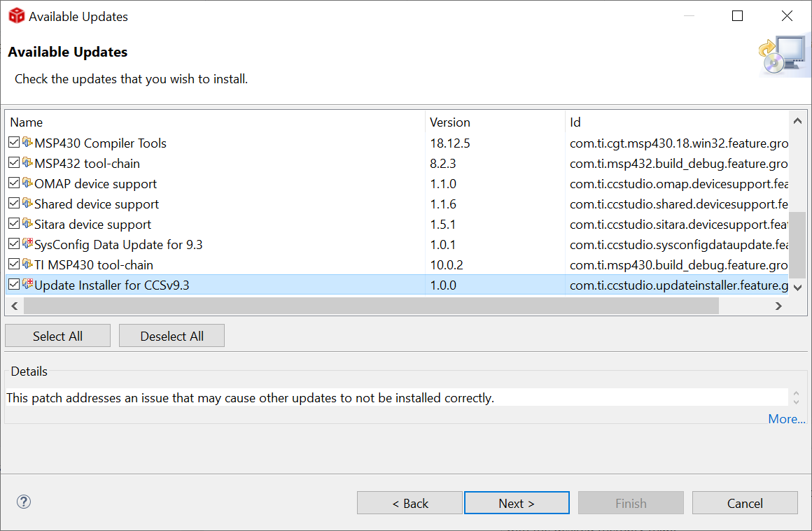Image resolution: width=812 pixels, height=531 pixels.
Task: Toggle Shared device support checkbox
Action: (14, 203)
